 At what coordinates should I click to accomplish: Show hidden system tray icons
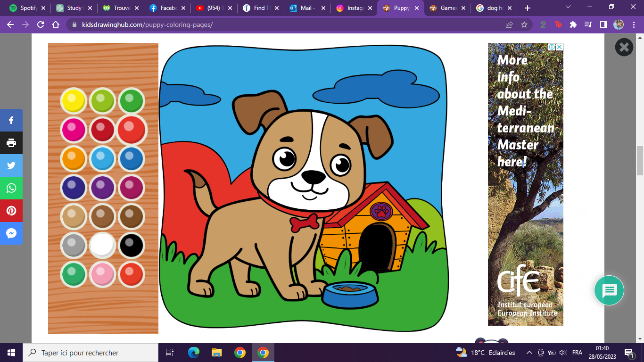(x=529, y=353)
